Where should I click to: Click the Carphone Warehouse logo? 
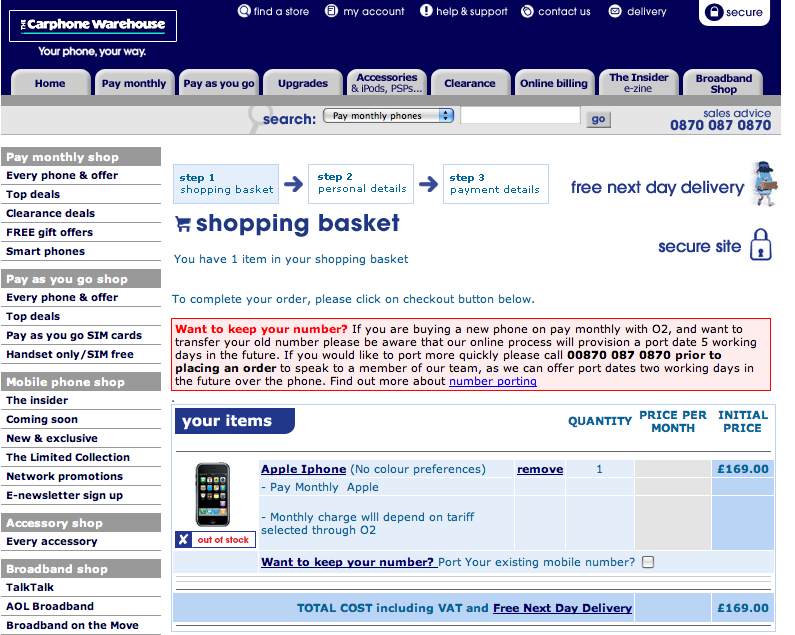pyautogui.click(x=93, y=25)
